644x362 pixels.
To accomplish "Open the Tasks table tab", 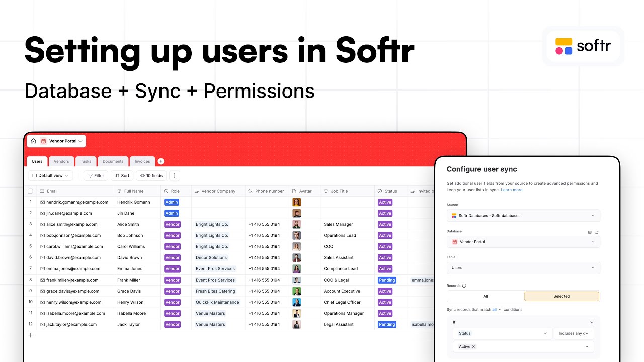I will pos(86,161).
